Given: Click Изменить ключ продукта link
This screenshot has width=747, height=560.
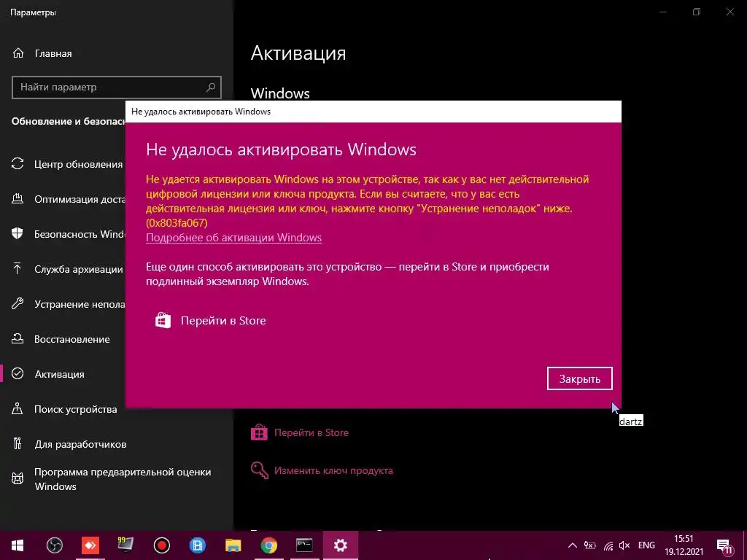Looking at the screenshot, I should point(333,470).
